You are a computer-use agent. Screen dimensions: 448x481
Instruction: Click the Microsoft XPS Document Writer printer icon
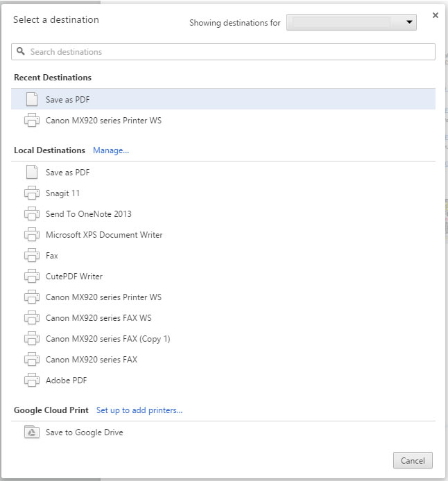32,235
